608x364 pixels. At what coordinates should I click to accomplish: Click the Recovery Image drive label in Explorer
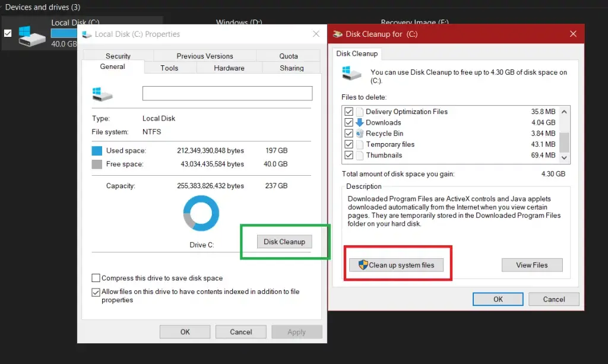tap(414, 22)
